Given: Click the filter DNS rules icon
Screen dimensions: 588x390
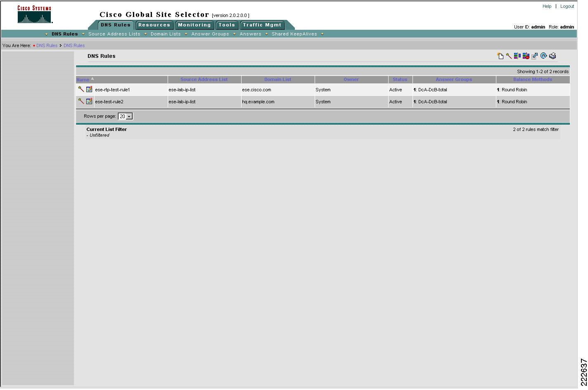Looking at the screenshot, I should pyautogui.click(x=517, y=56).
